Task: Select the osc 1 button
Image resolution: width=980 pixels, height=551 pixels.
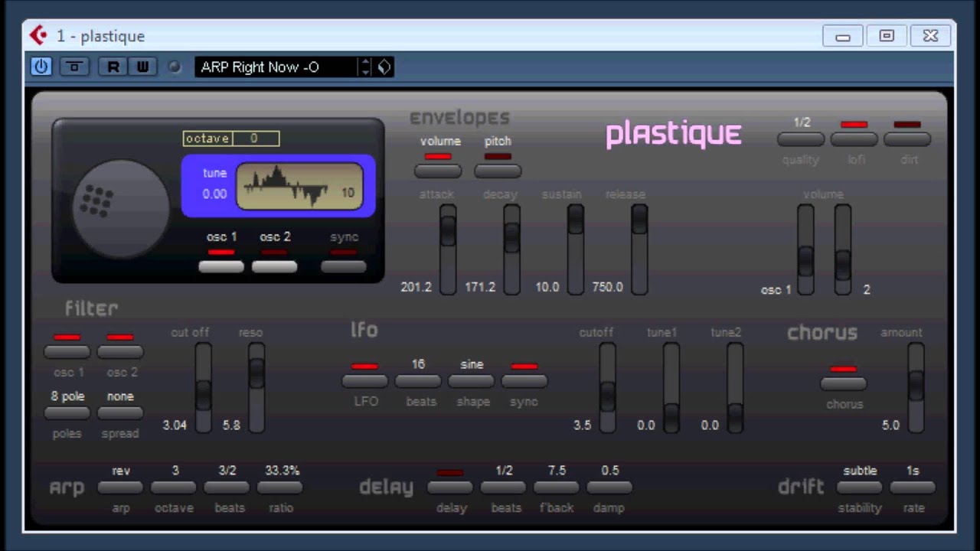Action: click(x=221, y=266)
